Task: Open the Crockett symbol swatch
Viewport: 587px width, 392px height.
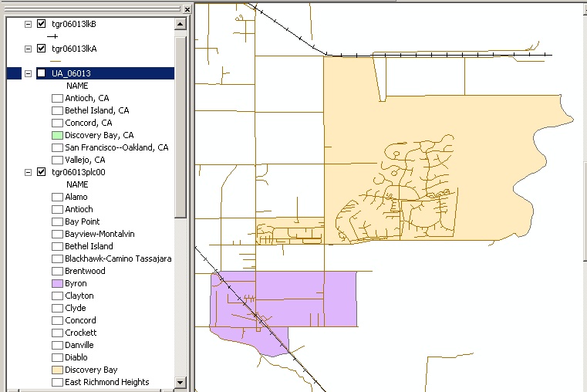Action: (x=57, y=333)
